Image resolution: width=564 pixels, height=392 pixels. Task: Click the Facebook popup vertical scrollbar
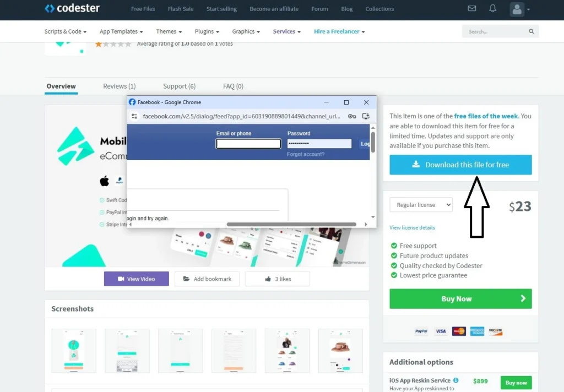(x=373, y=142)
